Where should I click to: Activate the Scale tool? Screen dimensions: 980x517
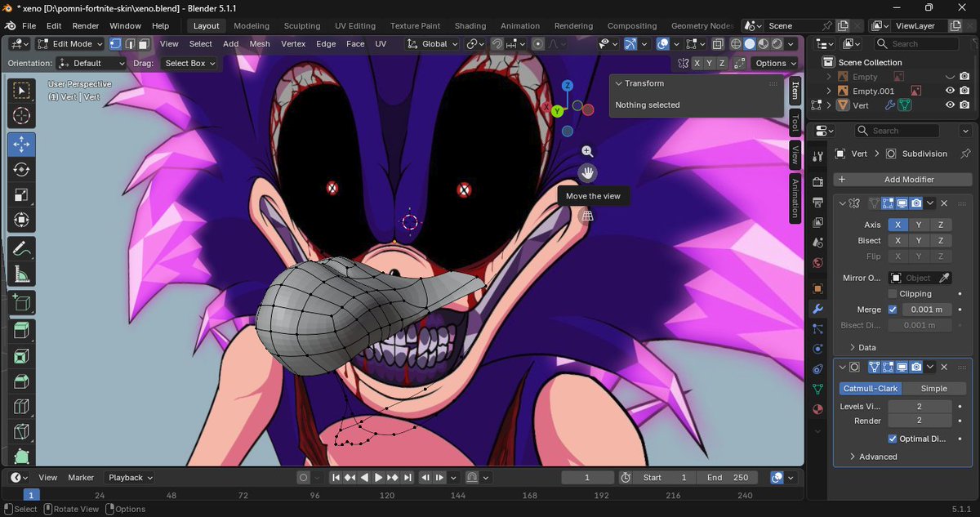pos(22,194)
